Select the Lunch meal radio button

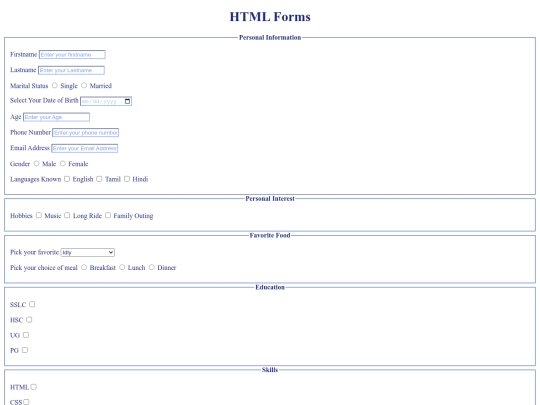pos(122,267)
